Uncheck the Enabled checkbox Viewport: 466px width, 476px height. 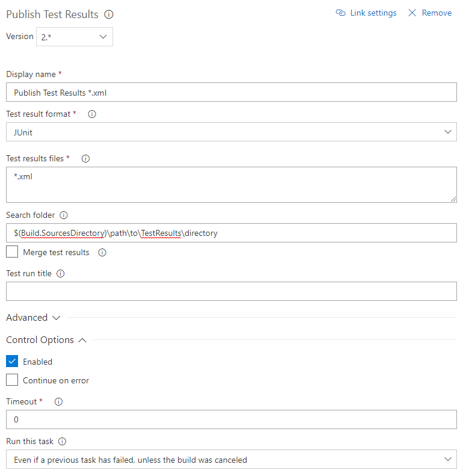pyautogui.click(x=12, y=361)
